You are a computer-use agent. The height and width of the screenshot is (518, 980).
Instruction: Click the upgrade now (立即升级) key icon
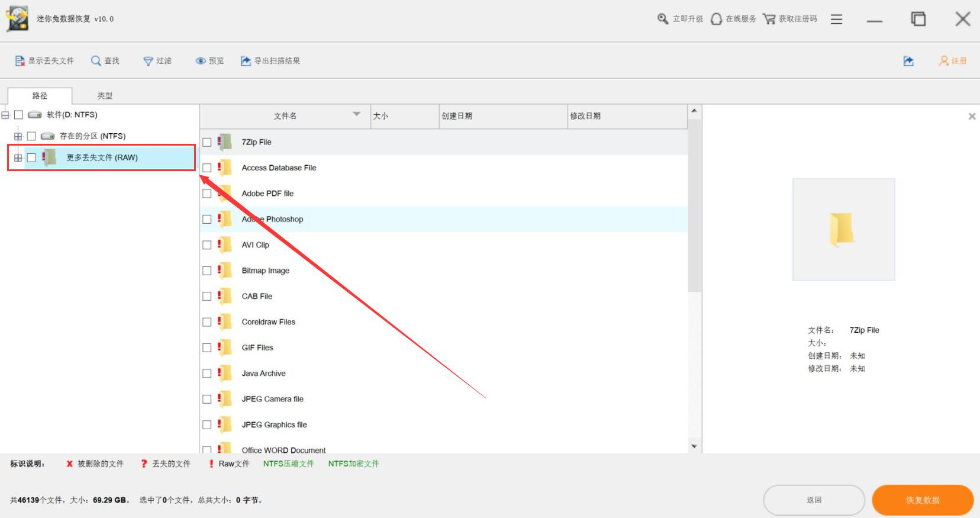(663, 19)
